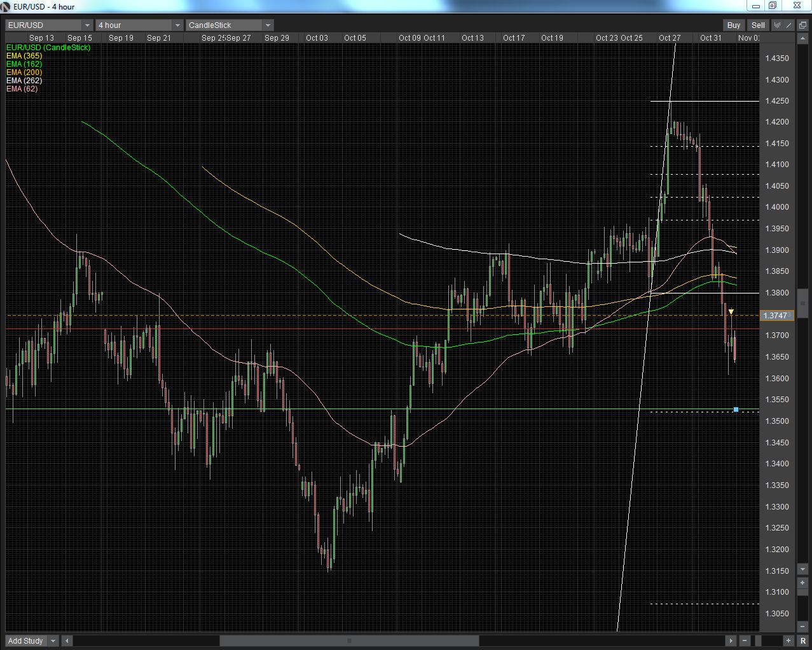Click the Buy button
The height and width of the screenshot is (650, 812).
pos(734,25)
